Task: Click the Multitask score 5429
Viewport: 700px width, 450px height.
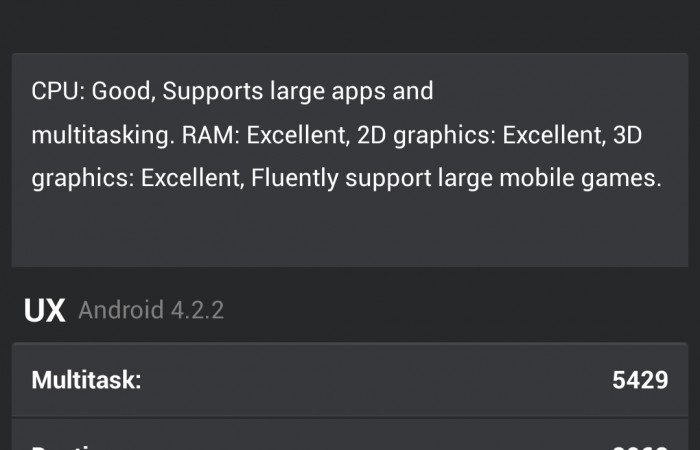Action: coord(640,380)
